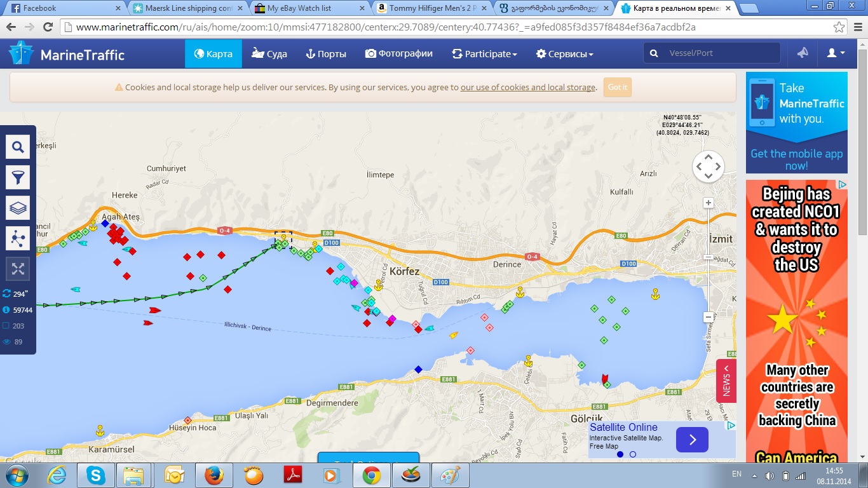Select the port anchor icon near Agah Ateş
This screenshot has height=488, width=868.
tap(93, 225)
